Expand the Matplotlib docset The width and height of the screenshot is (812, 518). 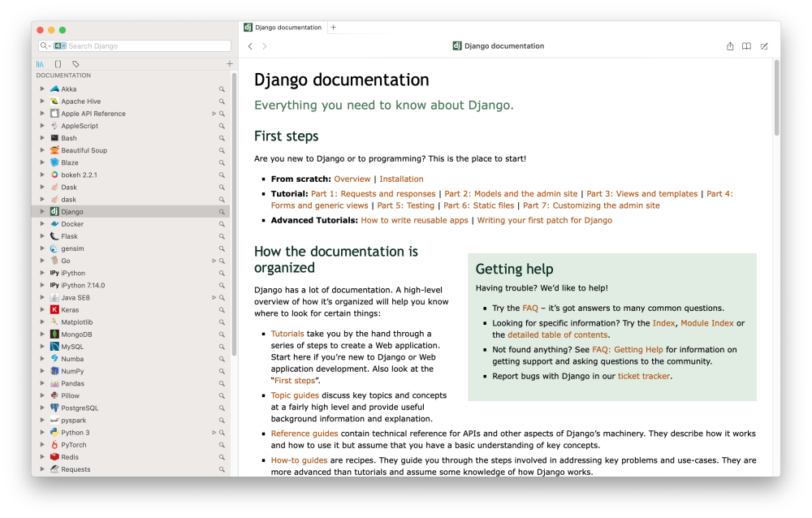(42, 322)
